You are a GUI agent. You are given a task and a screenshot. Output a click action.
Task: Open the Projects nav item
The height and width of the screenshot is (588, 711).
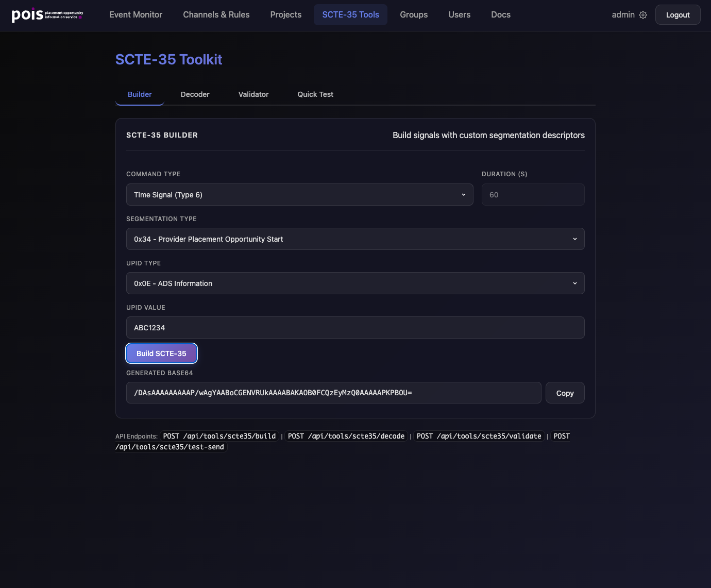point(286,14)
